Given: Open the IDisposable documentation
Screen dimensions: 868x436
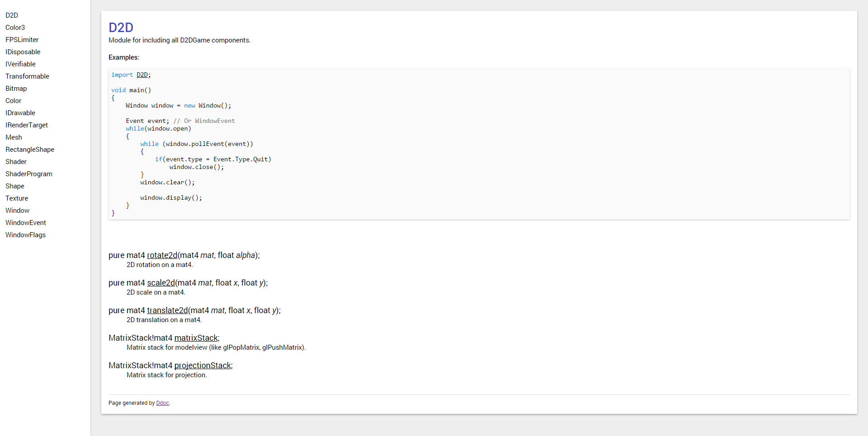Looking at the screenshot, I should (x=23, y=52).
